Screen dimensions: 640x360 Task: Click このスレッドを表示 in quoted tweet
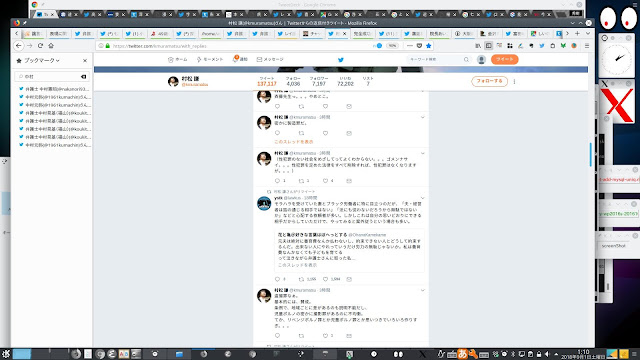(x=298, y=265)
